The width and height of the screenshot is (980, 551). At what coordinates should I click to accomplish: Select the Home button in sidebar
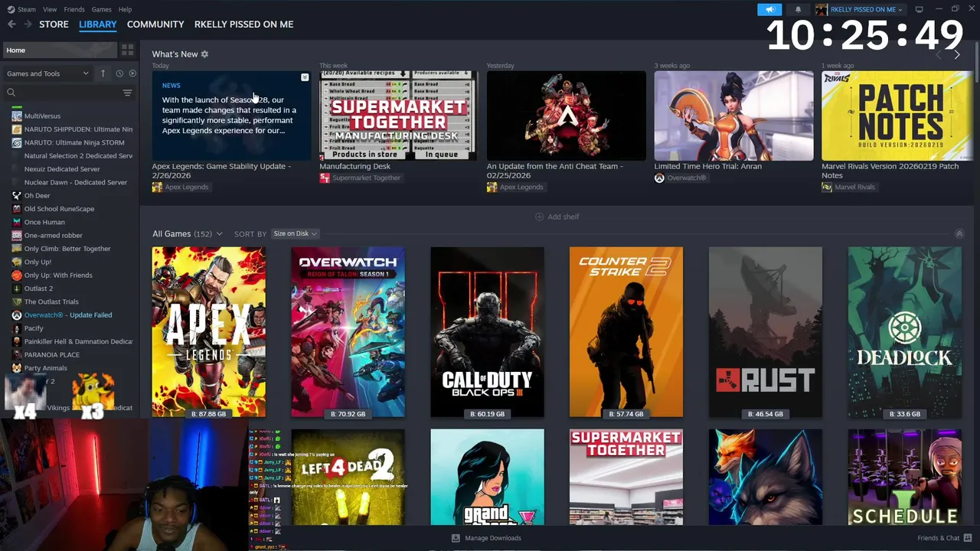(x=60, y=50)
